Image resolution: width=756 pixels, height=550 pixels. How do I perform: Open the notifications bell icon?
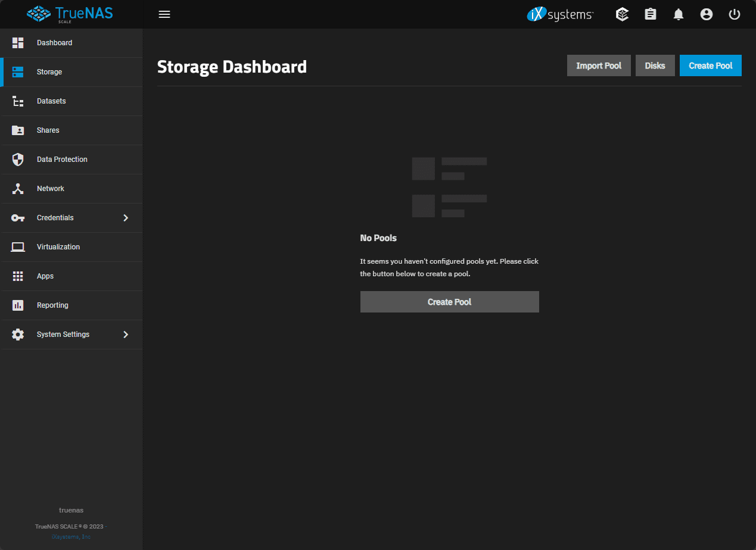(678, 14)
